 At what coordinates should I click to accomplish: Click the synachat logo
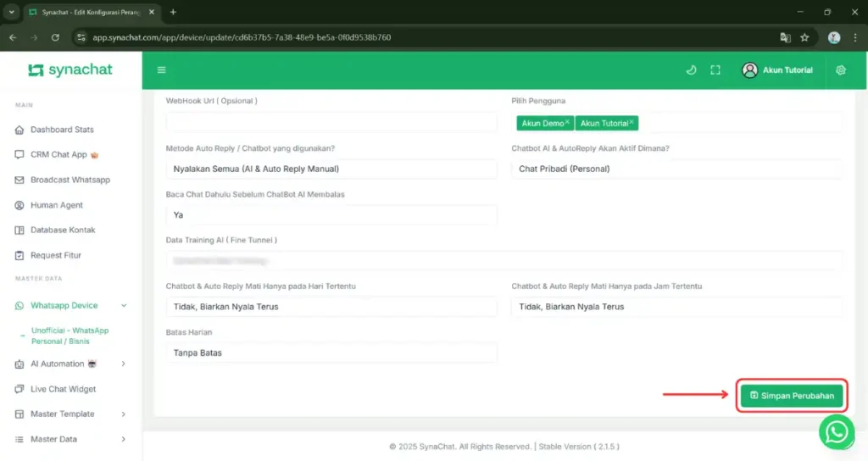pos(70,69)
